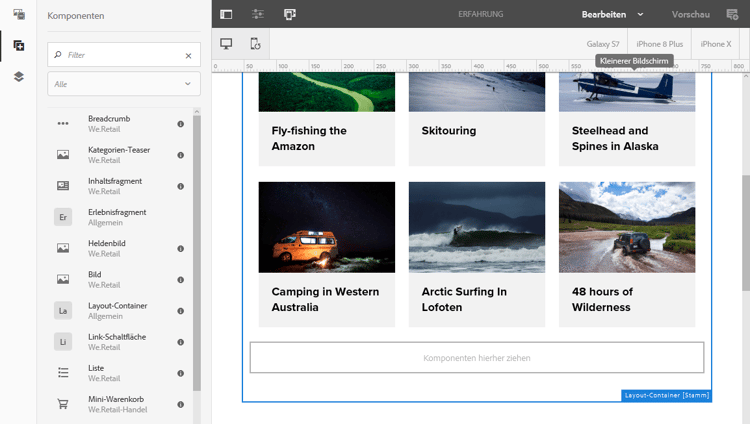This screenshot has height=424, width=750.
Task: Open the Bearbeiten mode dropdown
Action: (x=612, y=14)
